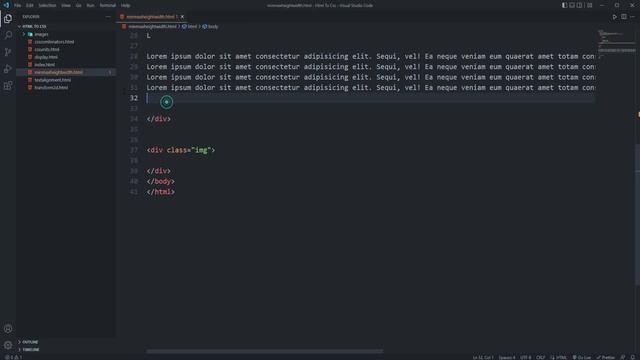Open the Terminal menu
This screenshot has height=360, width=640.
pos(108,5)
